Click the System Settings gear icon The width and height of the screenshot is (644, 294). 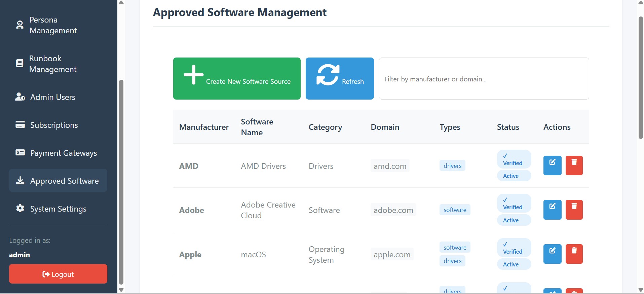[x=20, y=209]
